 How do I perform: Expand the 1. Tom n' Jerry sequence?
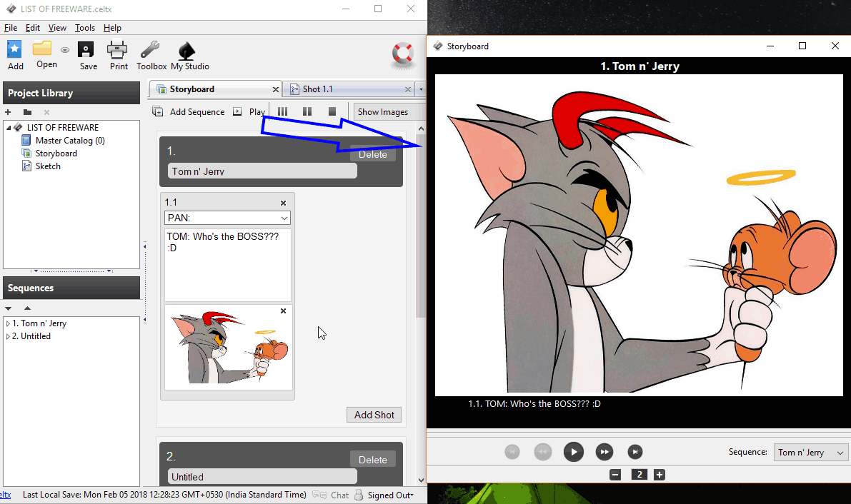coord(8,323)
